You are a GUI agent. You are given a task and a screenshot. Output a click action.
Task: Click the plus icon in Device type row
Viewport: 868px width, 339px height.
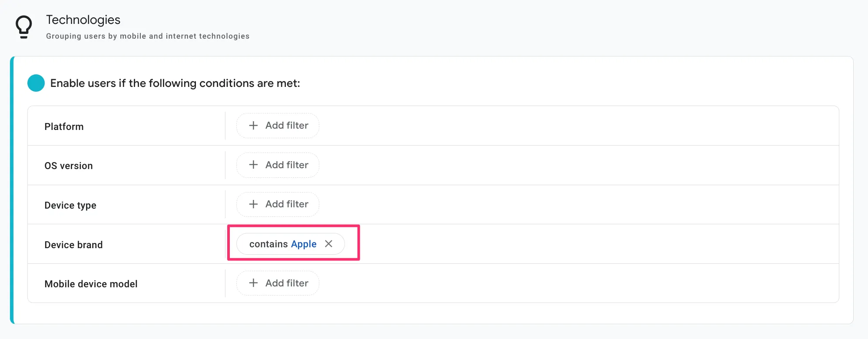(253, 204)
